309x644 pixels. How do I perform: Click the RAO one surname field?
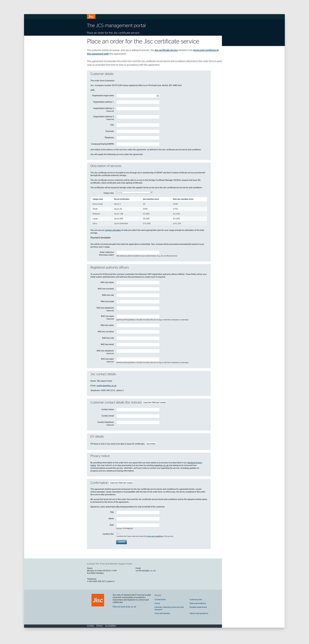pos(138,289)
